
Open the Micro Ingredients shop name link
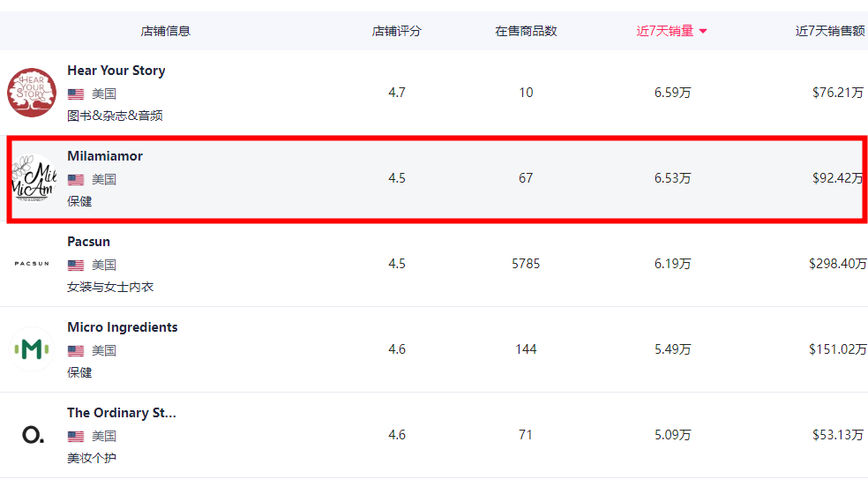click(123, 327)
